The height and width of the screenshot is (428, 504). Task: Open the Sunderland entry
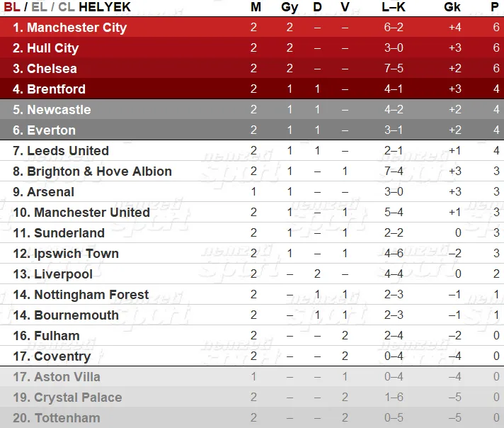[59, 233]
